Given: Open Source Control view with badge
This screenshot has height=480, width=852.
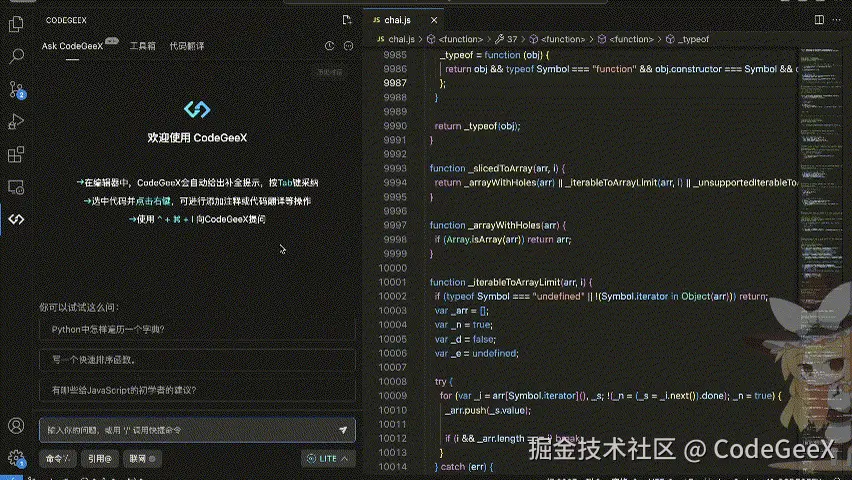Looking at the screenshot, I should [16, 90].
